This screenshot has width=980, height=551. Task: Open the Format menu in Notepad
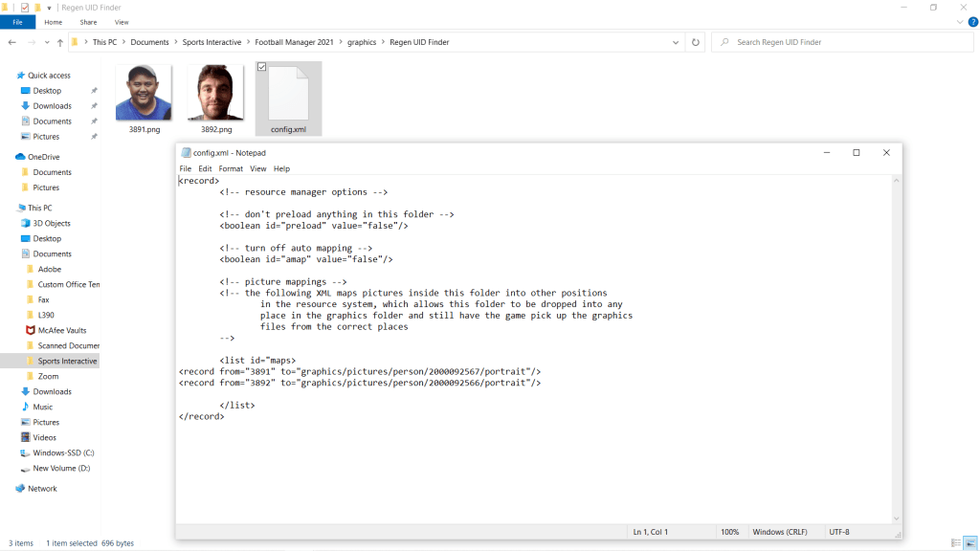coord(231,168)
